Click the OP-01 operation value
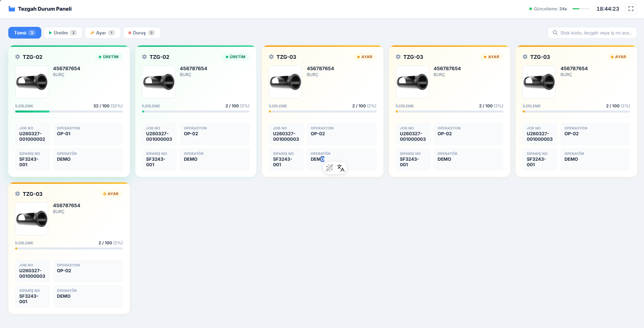 pos(64,134)
